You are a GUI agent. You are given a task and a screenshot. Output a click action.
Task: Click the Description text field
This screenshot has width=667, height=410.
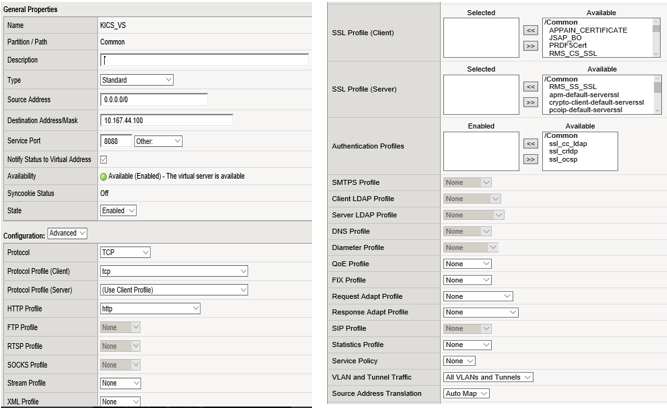tap(204, 61)
